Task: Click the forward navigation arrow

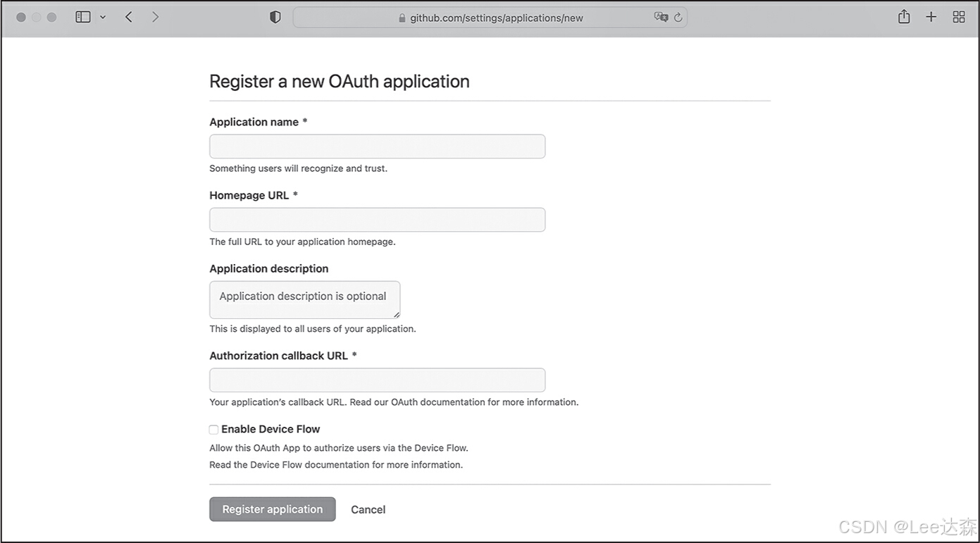Action: pyautogui.click(x=155, y=16)
